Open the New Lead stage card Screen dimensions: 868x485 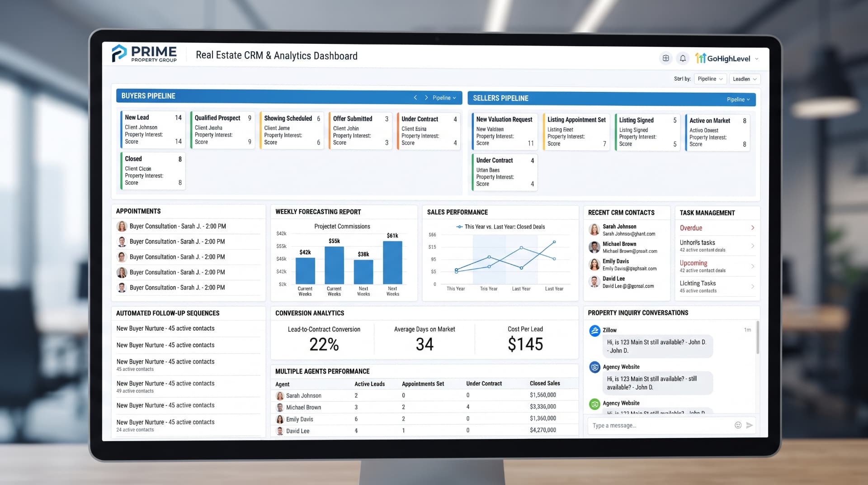[x=153, y=129]
